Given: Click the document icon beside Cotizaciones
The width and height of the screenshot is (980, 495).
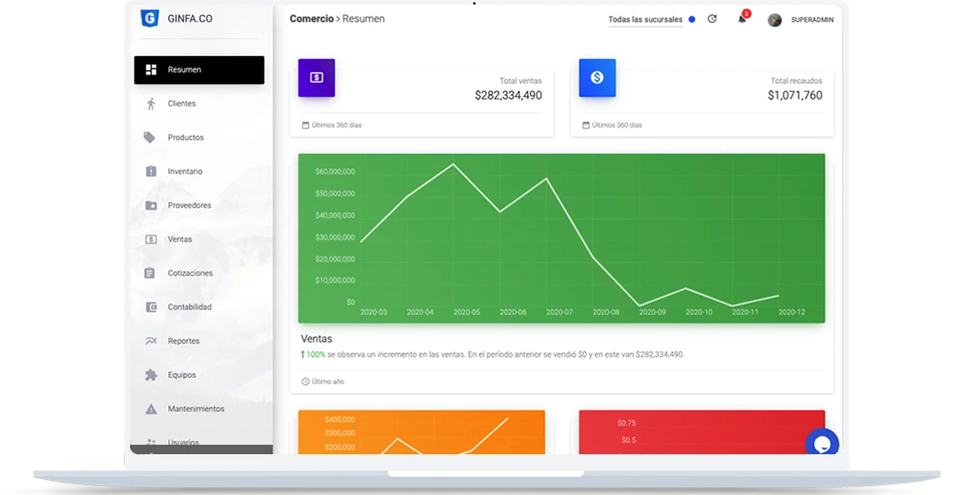Looking at the screenshot, I should click(x=150, y=273).
